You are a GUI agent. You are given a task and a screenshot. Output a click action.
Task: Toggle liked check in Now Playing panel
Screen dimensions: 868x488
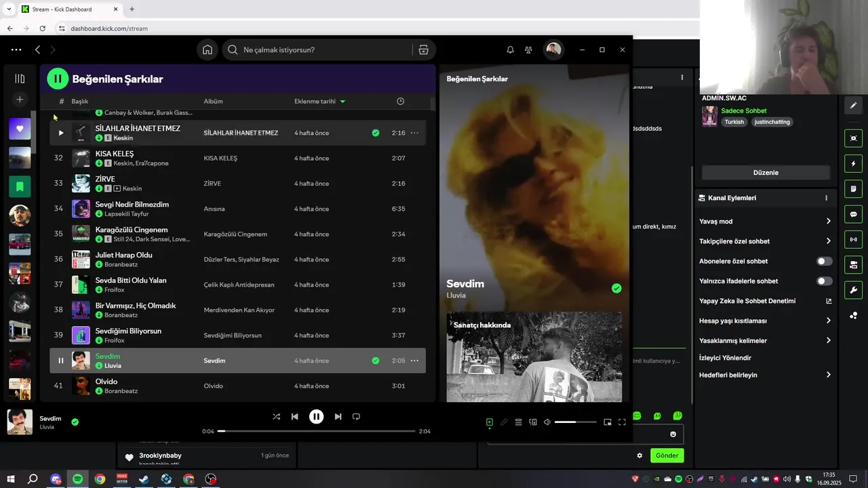pos(616,288)
